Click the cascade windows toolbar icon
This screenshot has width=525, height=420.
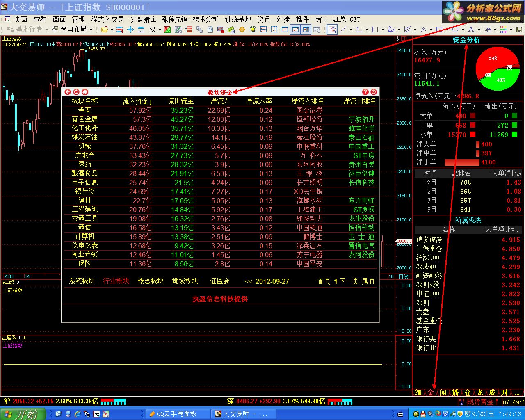(199, 30)
